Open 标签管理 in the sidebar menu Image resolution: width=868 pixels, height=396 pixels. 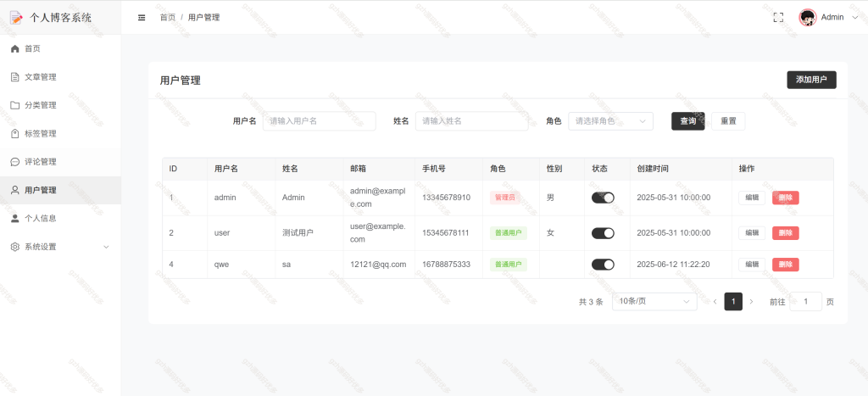coord(60,133)
